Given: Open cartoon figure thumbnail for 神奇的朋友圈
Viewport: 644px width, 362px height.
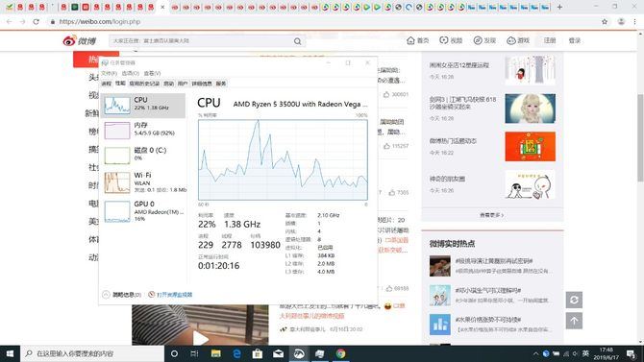Looking at the screenshot, I should [530, 184].
